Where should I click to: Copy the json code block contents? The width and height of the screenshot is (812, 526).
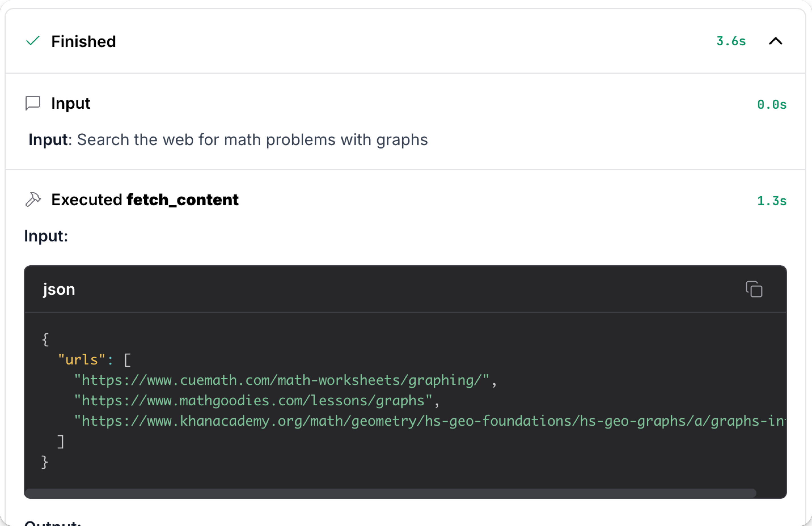click(x=754, y=289)
